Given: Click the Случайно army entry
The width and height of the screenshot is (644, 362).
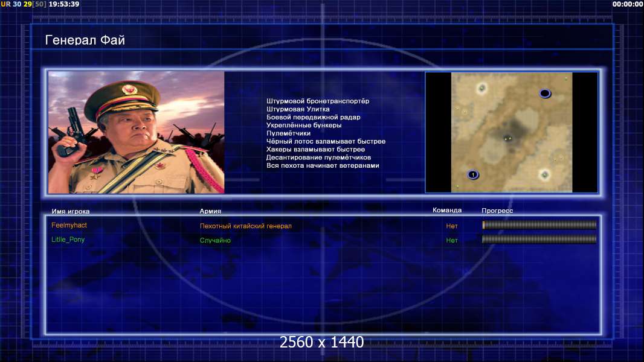Looking at the screenshot, I should 215,240.
